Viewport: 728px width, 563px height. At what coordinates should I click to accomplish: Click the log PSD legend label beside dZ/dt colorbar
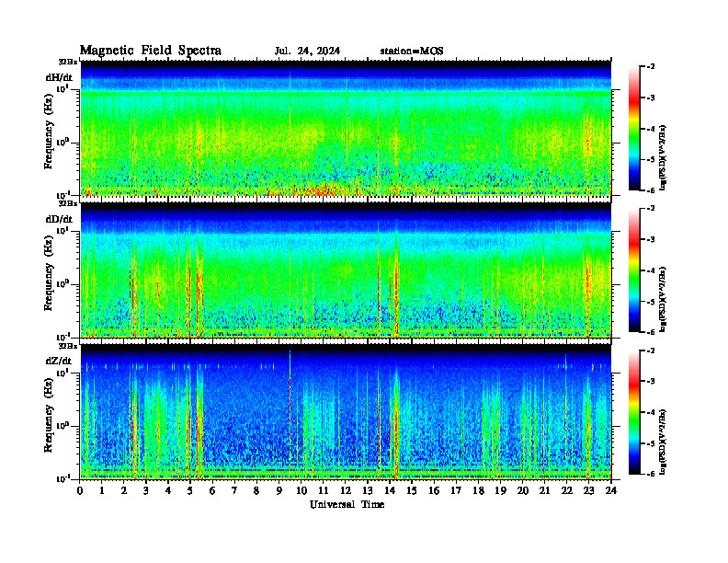[x=664, y=442]
